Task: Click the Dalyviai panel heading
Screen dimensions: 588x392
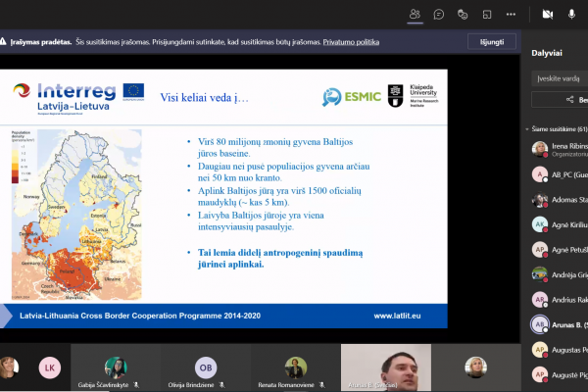Action: (547, 53)
